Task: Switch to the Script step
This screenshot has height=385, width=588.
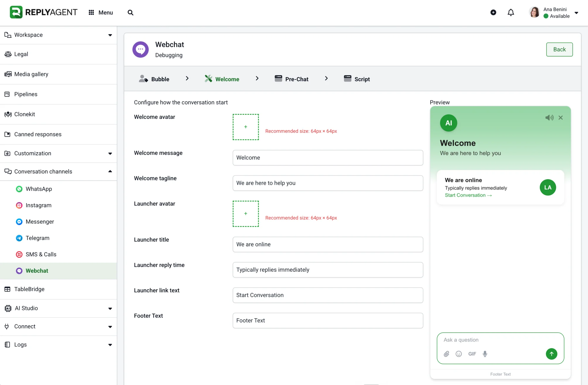Action: pos(357,79)
